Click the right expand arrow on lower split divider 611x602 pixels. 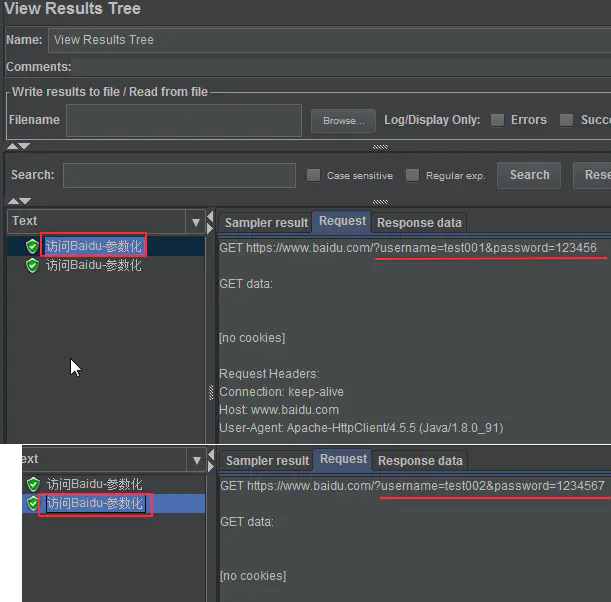211,466
